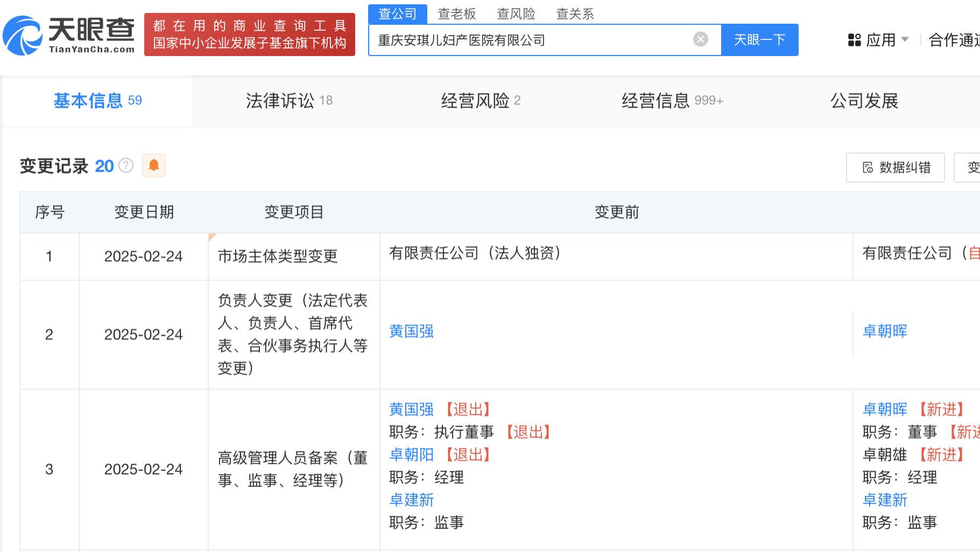The width and height of the screenshot is (980, 552).
Task: Open the 法律诉讼 section tab
Action: 289,101
